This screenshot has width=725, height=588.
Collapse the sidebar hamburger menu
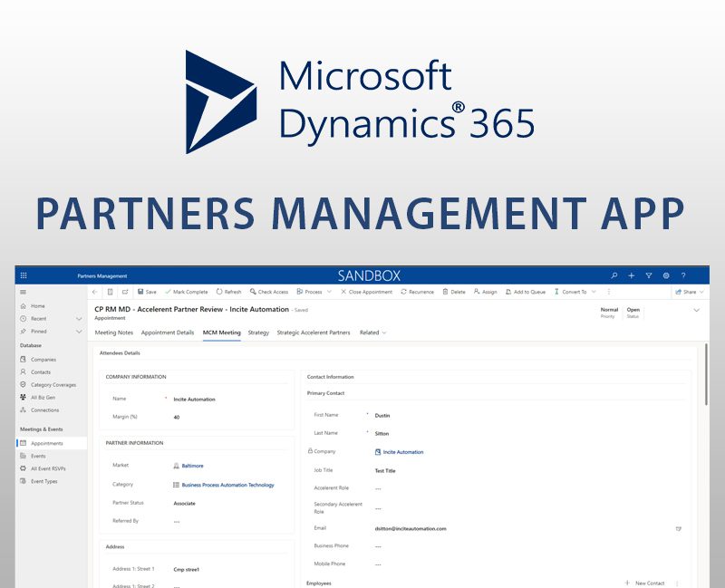(24, 292)
